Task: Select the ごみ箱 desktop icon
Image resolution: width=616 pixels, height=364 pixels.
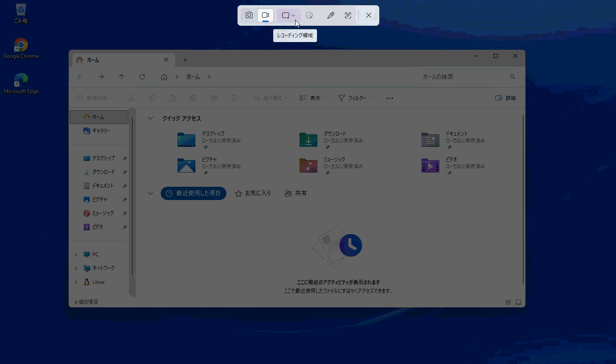Action: click(21, 13)
